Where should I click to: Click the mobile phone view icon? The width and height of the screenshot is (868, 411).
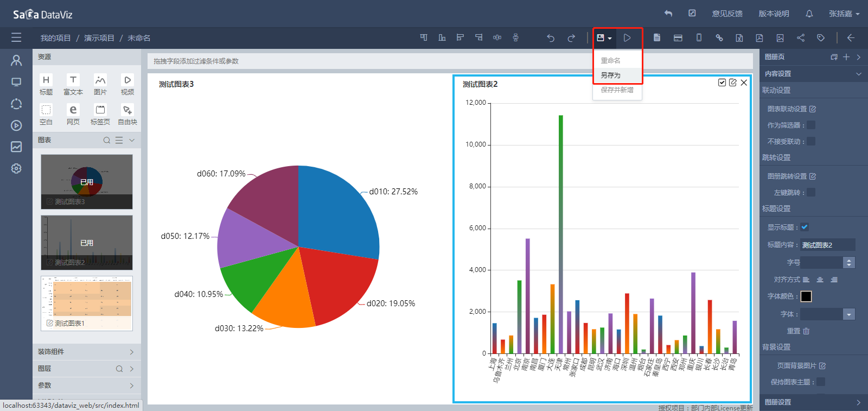tap(699, 37)
